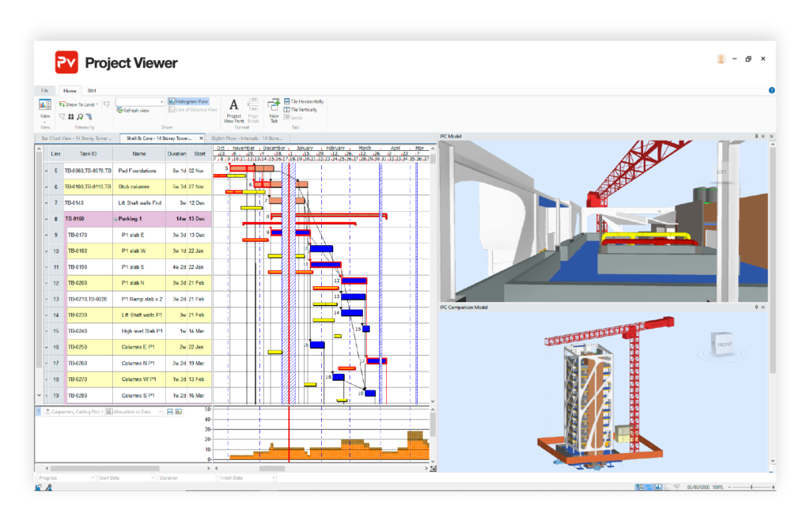Click the Page Break button
Image resolution: width=810 pixels, height=532 pixels.
pos(253,111)
